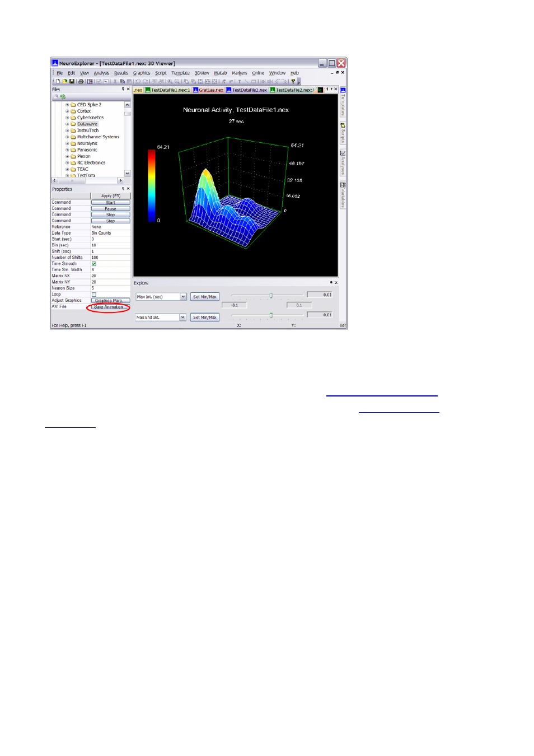534x756 pixels.
Task: Close the Explore panel
Action: [x=336, y=283]
